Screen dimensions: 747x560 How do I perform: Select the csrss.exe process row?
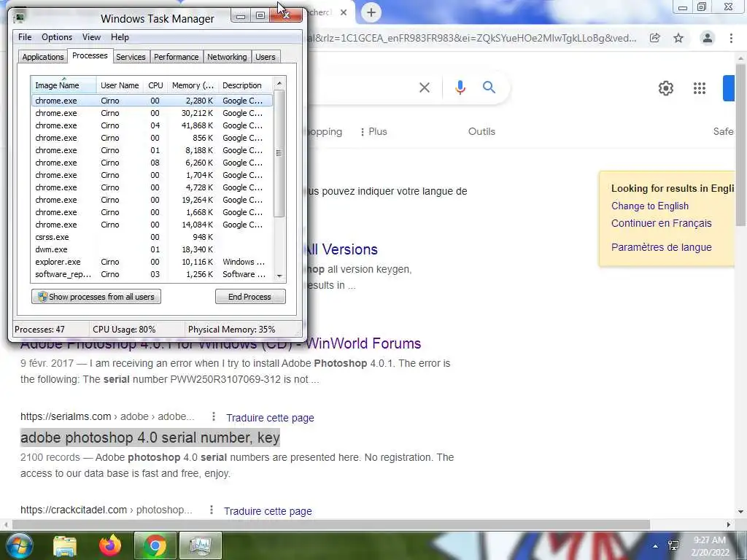click(152, 237)
